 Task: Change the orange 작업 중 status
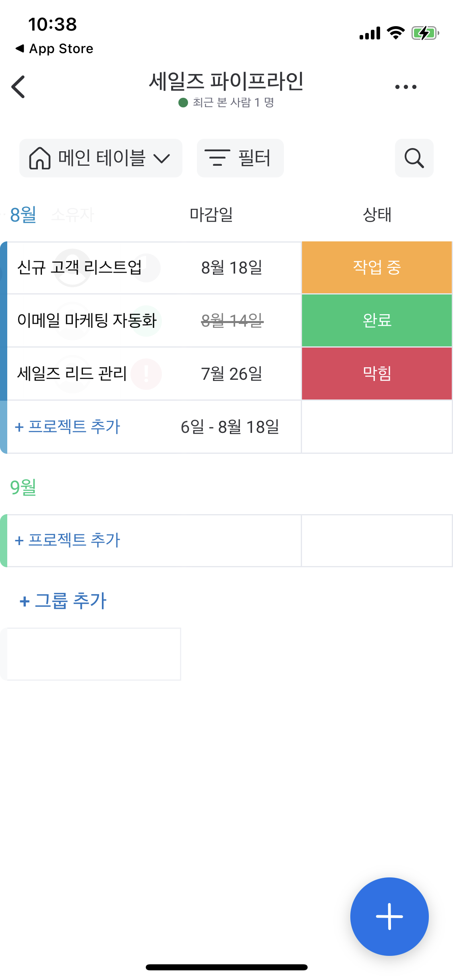coord(376,268)
